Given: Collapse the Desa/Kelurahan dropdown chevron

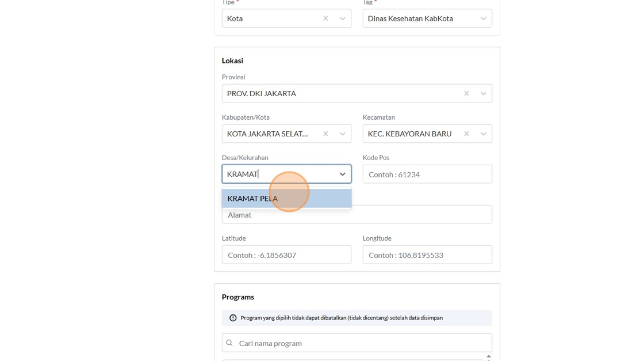Looking at the screenshot, I should click(x=343, y=174).
